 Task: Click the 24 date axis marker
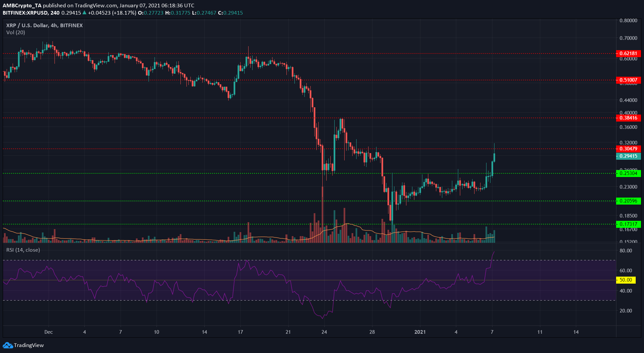[324, 332]
